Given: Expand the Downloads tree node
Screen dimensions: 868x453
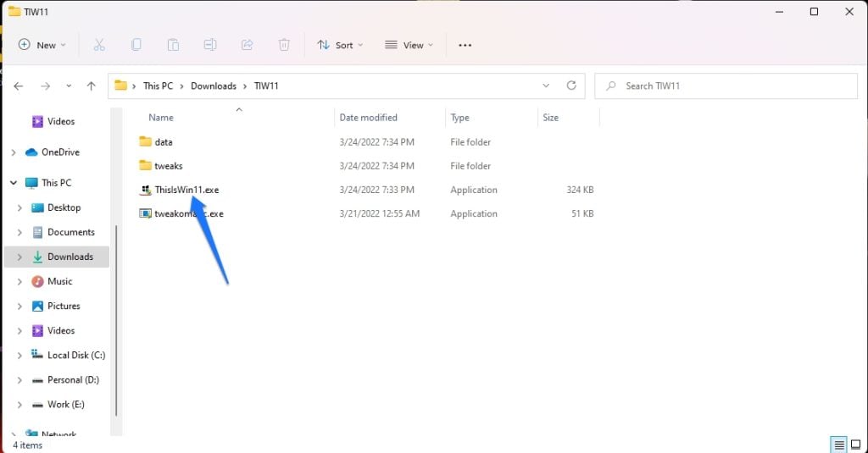Looking at the screenshot, I should (20, 257).
